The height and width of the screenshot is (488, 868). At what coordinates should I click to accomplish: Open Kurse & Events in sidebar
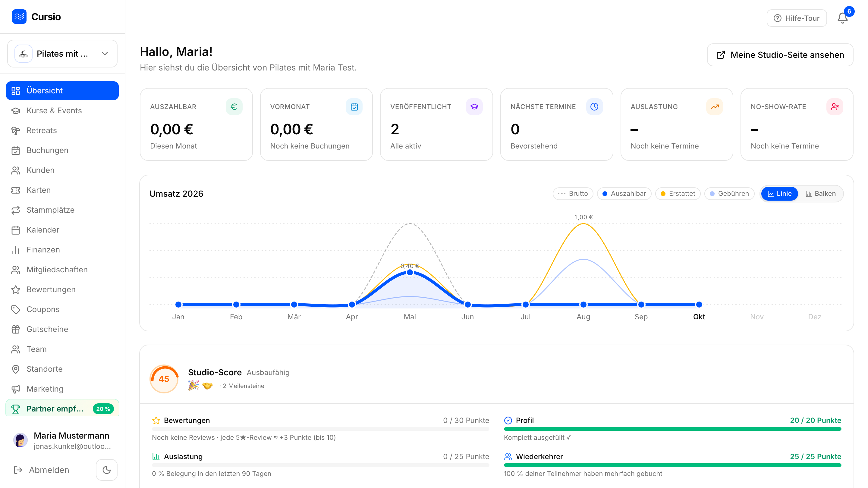pyautogui.click(x=62, y=111)
